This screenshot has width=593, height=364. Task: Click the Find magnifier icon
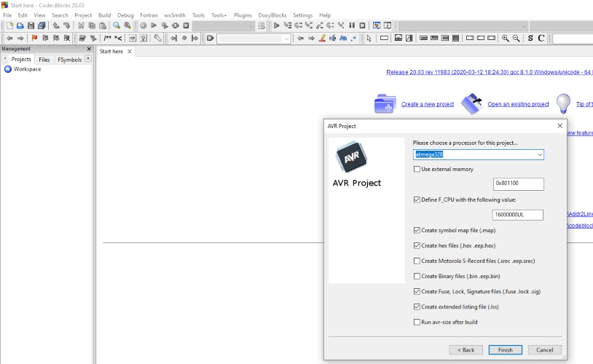point(117,25)
